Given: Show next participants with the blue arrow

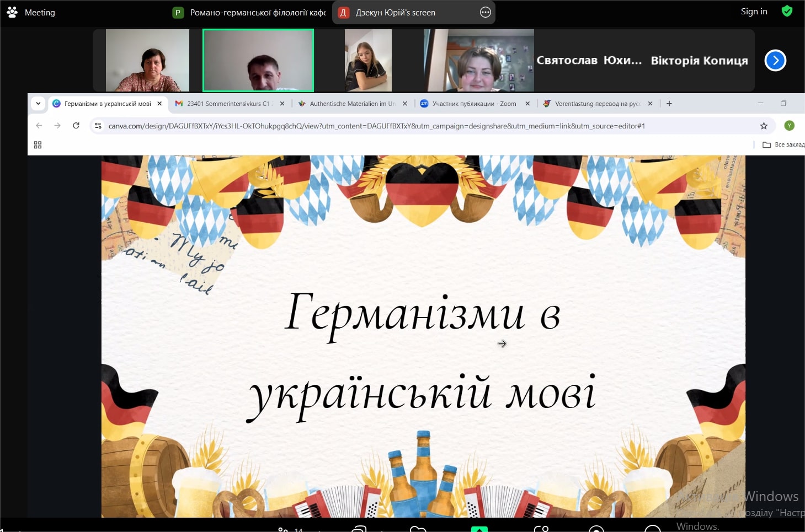Looking at the screenshot, I should tap(775, 60).
